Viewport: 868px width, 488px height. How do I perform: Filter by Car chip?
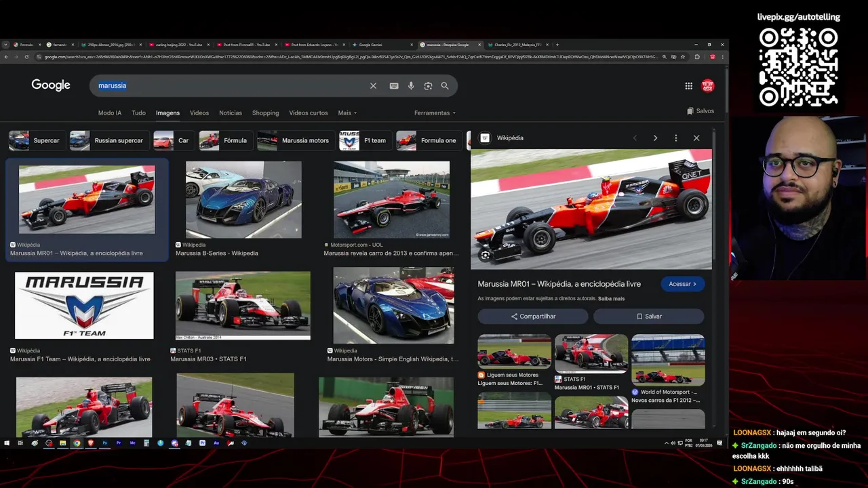pos(174,140)
